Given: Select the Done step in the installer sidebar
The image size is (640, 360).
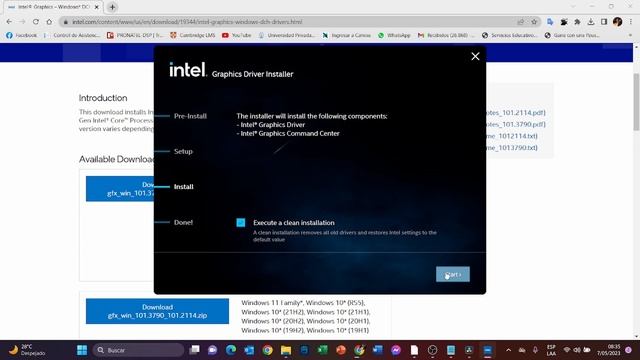Looking at the screenshot, I should 183,222.
